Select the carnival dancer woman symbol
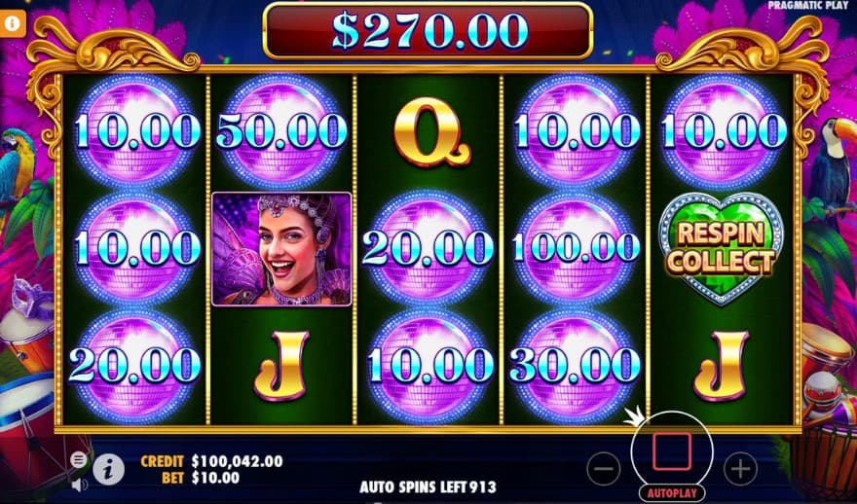857x504 pixels. pos(281,248)
